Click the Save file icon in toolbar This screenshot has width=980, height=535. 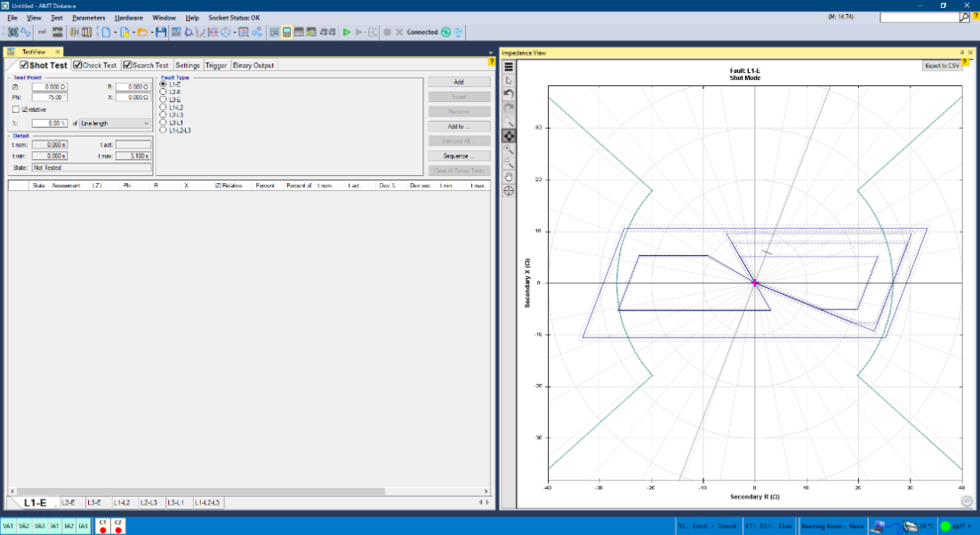(x=161, y=32)
